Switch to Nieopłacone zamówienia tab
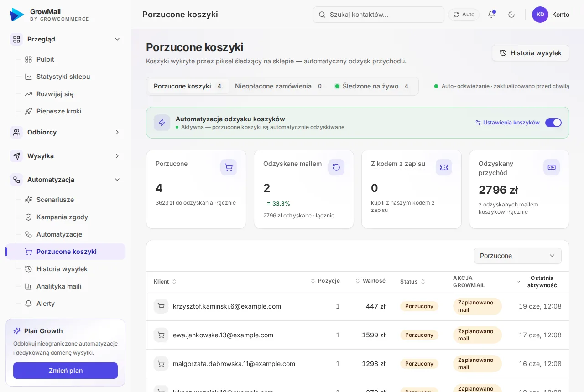The image size is (584, 392). click(x=279, y=86)
